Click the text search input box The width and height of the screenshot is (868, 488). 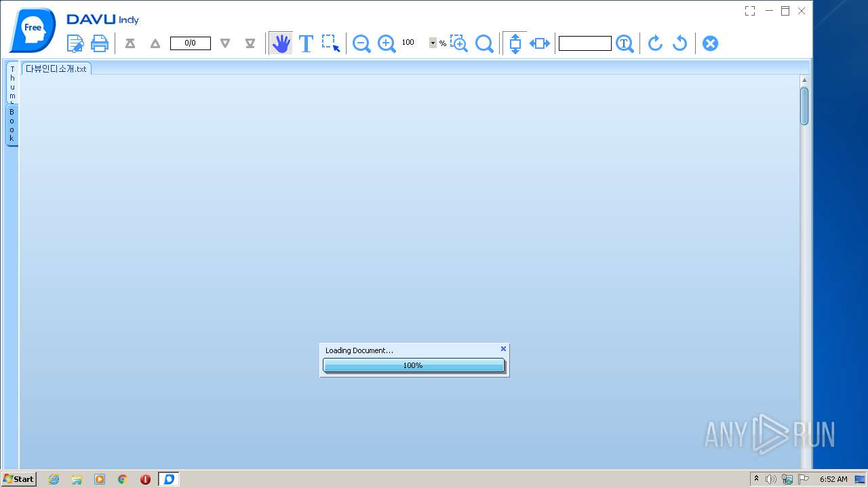585,43
